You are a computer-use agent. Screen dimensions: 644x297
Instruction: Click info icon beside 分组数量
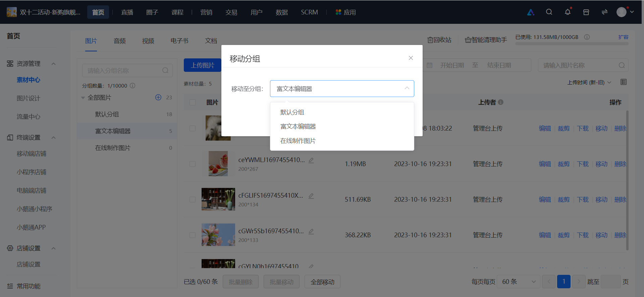[132, 86]
